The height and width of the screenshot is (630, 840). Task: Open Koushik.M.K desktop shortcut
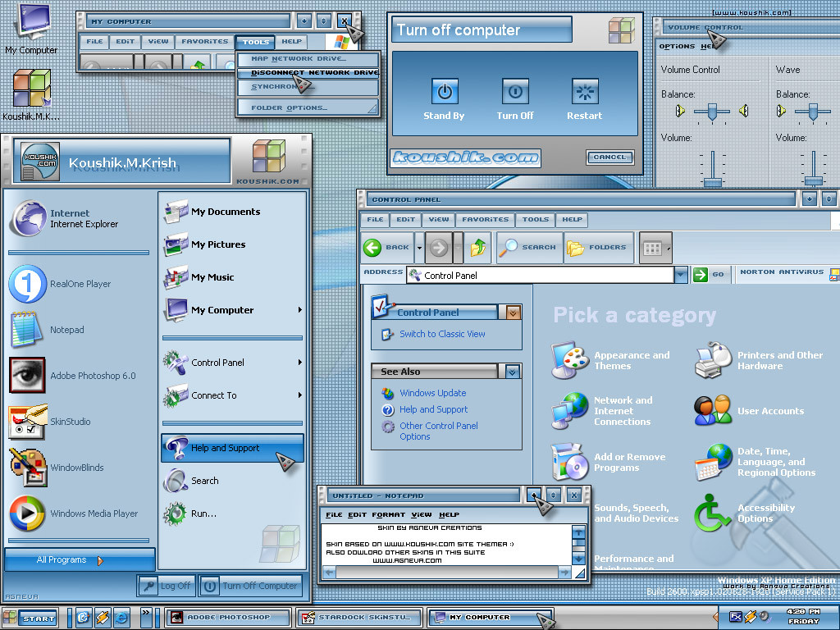point(31,94)
